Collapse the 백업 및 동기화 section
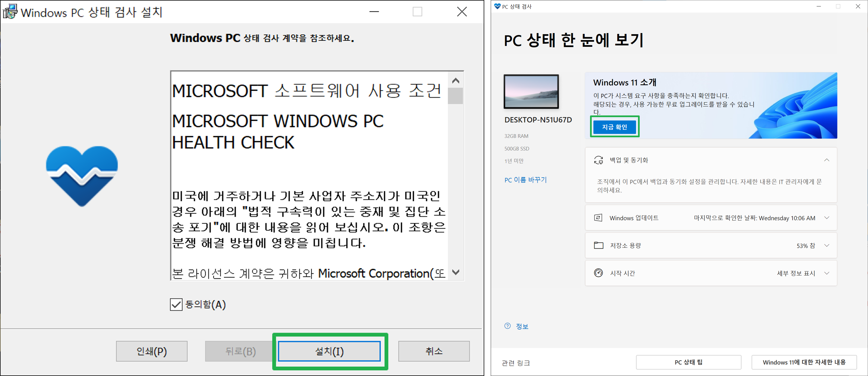 tap(827, 160)
